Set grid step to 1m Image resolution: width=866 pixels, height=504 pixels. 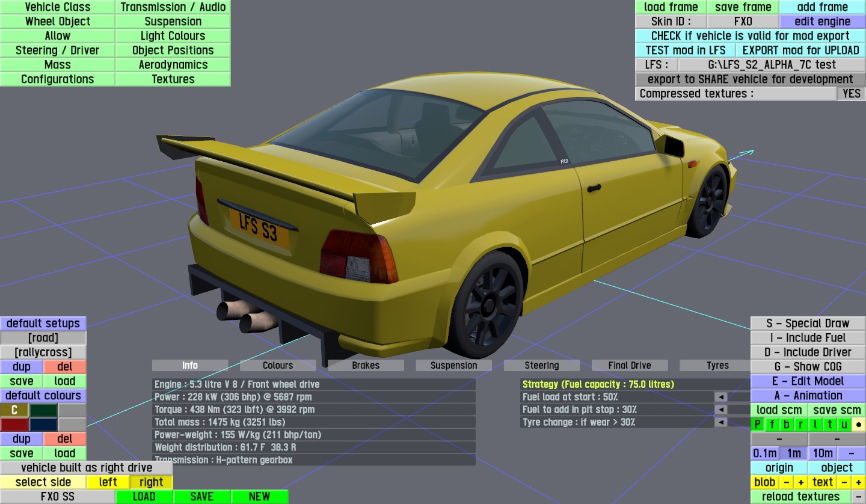pos(794,453)
